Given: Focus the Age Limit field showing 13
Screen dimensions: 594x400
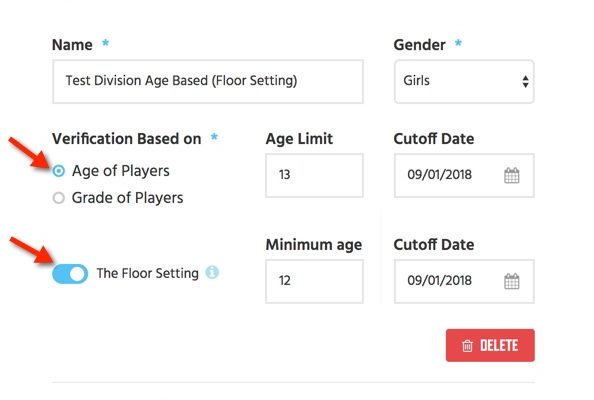Looking at the screenshot, I should click(314, 175).
